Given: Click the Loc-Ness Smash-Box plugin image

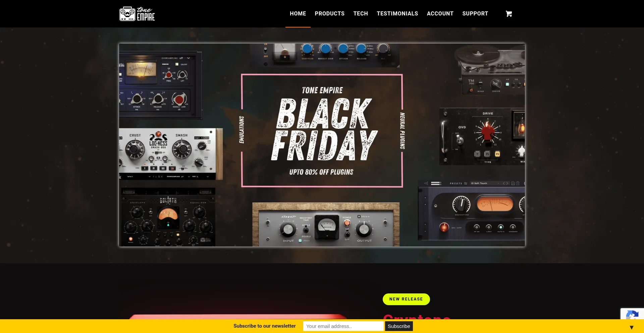Looking at the screenshot, I should tap(171, 154).
